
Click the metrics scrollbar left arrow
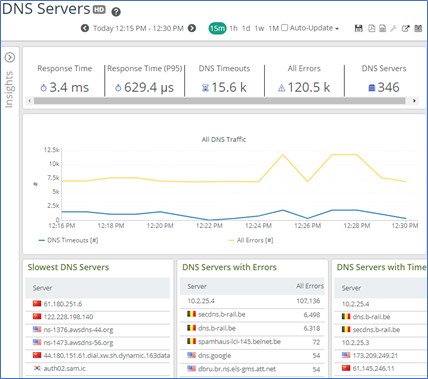coord(30,101)
